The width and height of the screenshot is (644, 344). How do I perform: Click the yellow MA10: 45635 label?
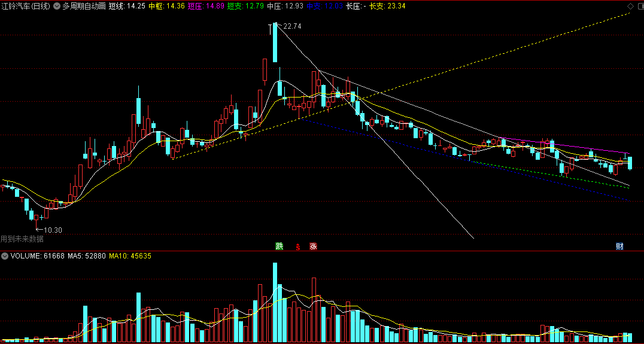click(130, 255)
